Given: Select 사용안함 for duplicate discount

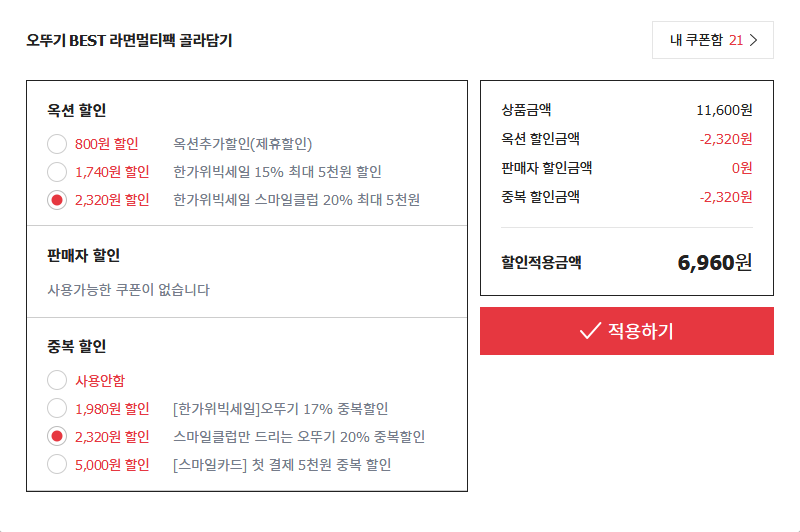Looking at the screenshot, I should pyautogui.click(x=57, y=381).
